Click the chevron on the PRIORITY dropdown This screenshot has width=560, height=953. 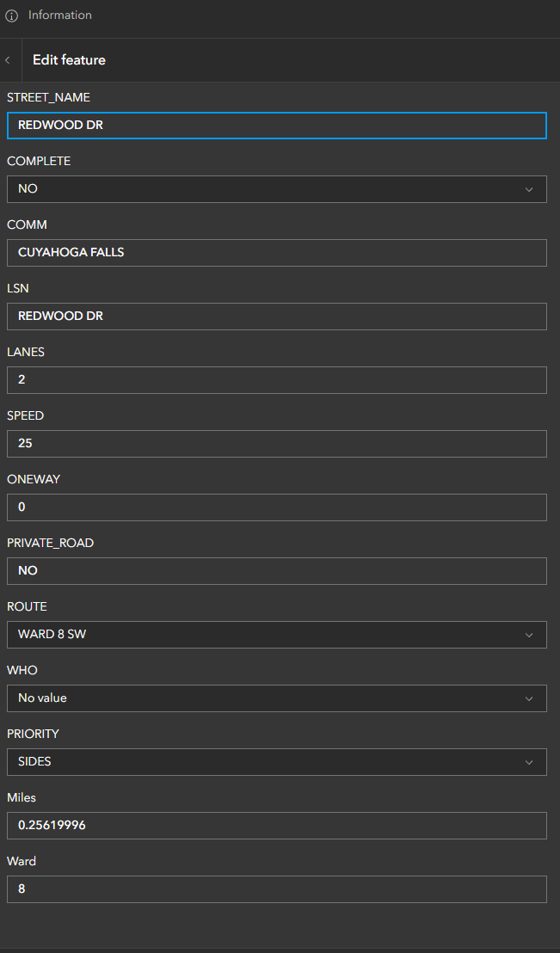529,762
